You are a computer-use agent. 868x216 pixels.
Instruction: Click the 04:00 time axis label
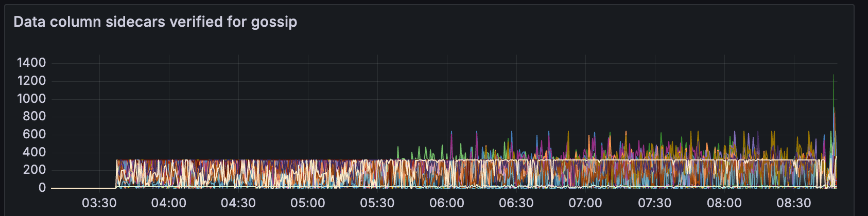pyautogui.click(x=169, y=203)
